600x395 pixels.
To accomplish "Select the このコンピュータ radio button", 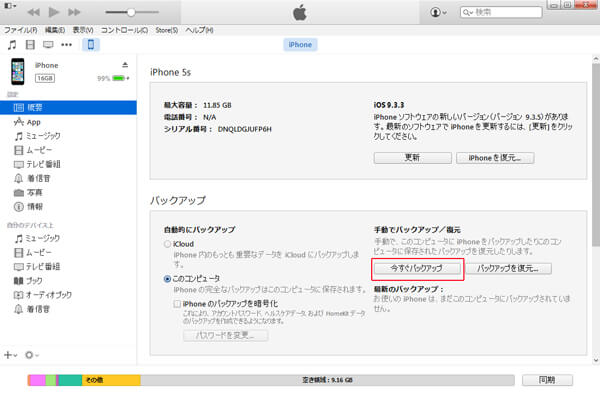I will 167,279.
